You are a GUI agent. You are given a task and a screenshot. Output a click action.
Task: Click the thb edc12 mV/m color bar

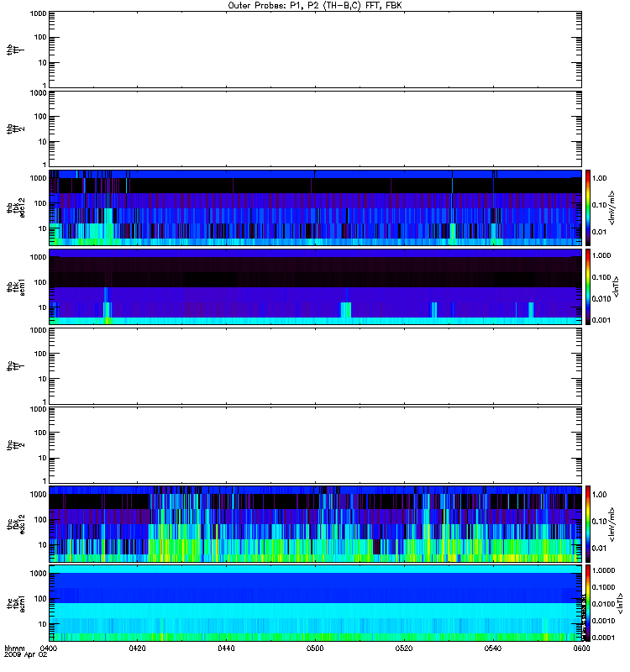point(588,207)
